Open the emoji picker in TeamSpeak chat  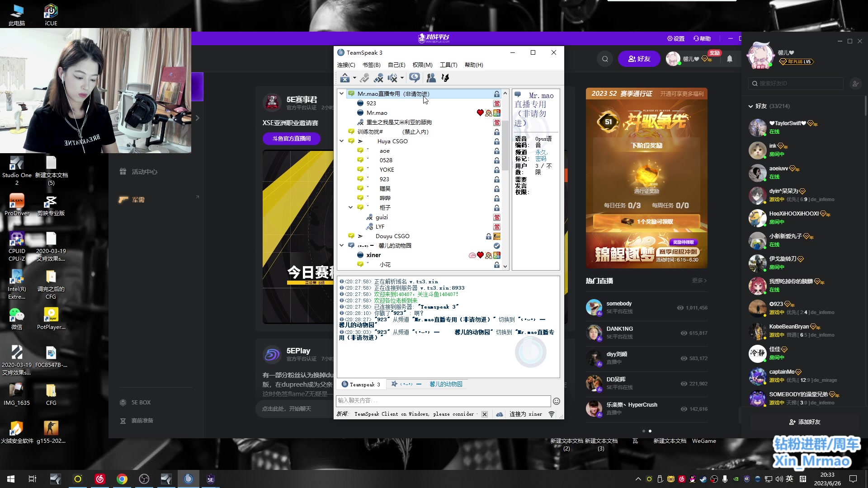(557, 401)
